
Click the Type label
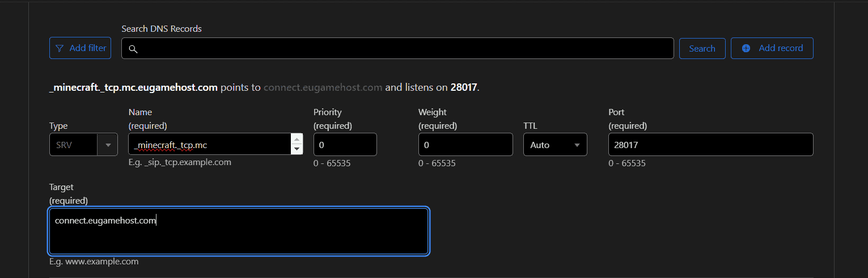pos(58,126)
